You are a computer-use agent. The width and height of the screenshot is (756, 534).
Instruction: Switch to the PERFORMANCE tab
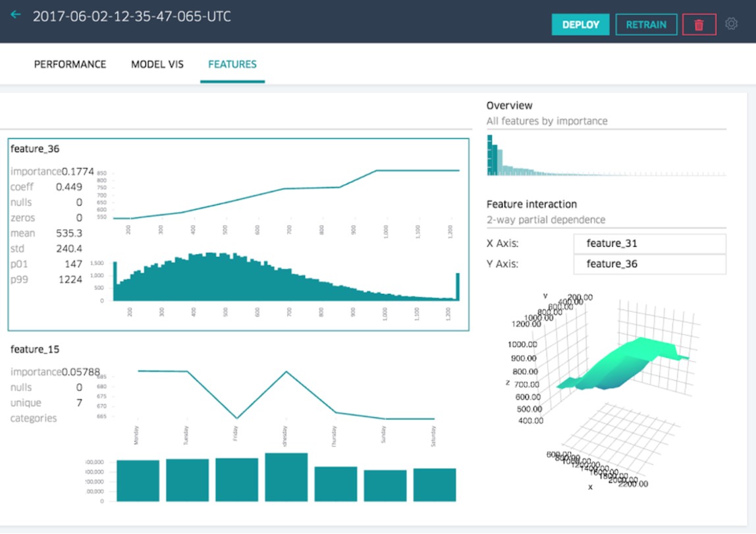70,65
